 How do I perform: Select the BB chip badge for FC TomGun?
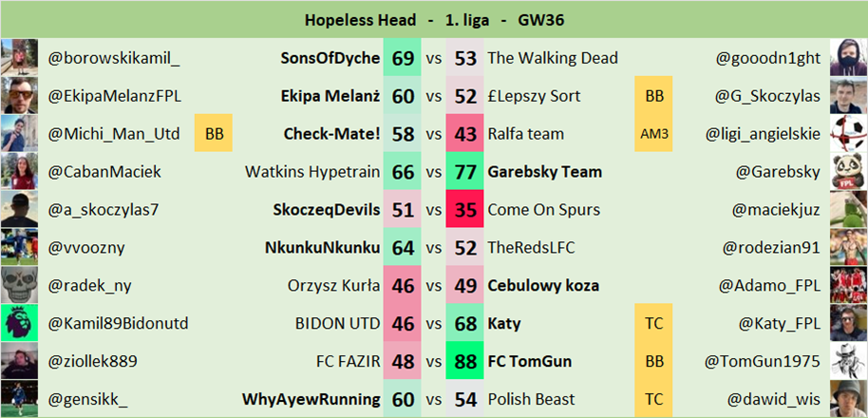tap(653, 361)
